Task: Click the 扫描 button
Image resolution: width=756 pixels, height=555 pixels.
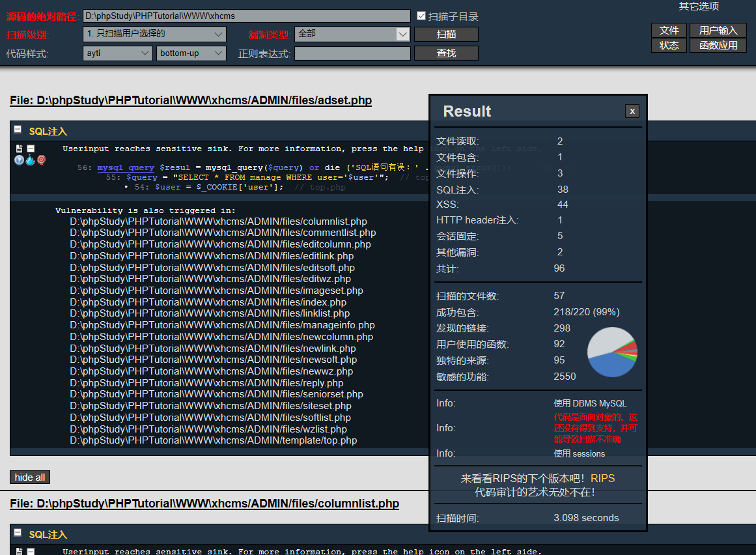Action: click(447, 35)
